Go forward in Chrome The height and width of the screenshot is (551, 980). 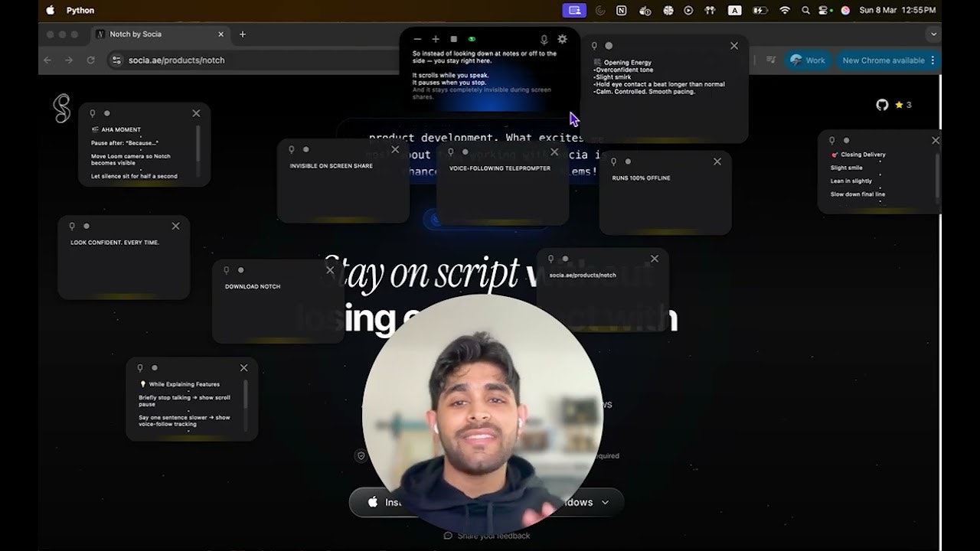[69, 60]
